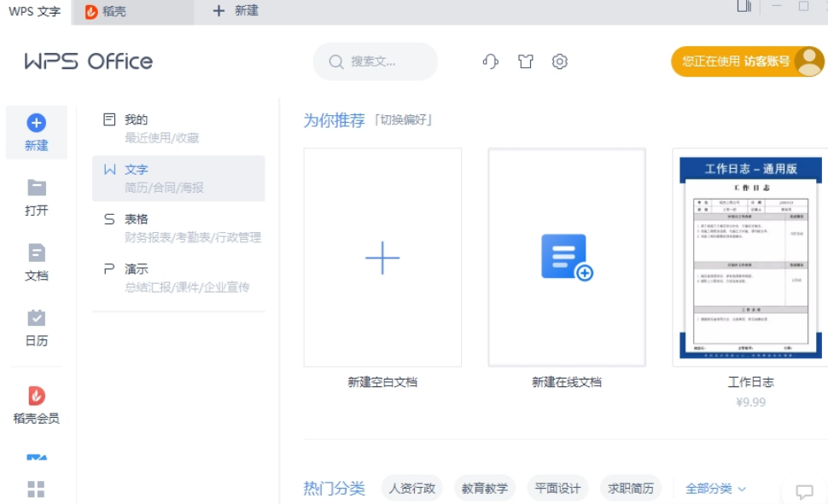This screenshot has width=828, height=504.
Task: Click the W 文字 icon in category list
Action: (109, 170)
